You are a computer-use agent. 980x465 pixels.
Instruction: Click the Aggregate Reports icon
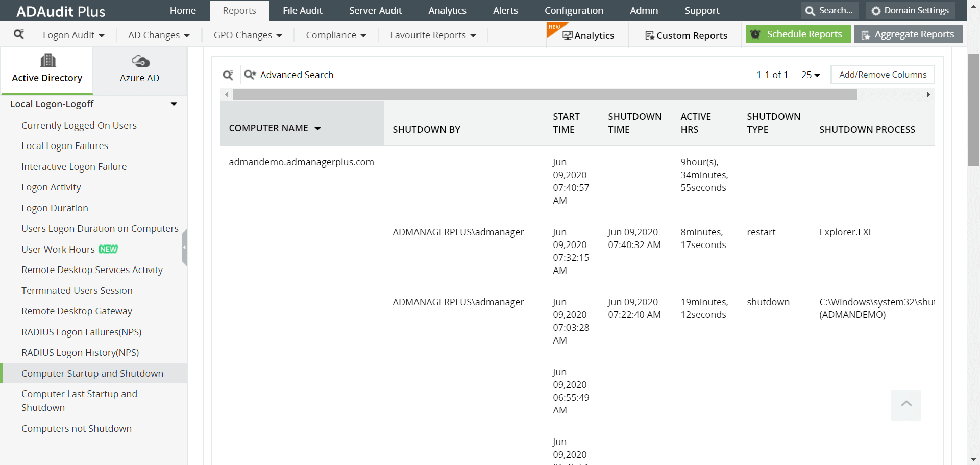pos(866,35)
